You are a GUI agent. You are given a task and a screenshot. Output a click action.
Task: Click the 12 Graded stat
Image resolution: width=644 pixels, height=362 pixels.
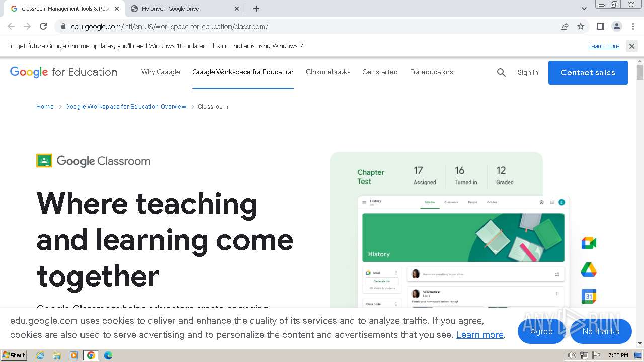tap(505, 175)
